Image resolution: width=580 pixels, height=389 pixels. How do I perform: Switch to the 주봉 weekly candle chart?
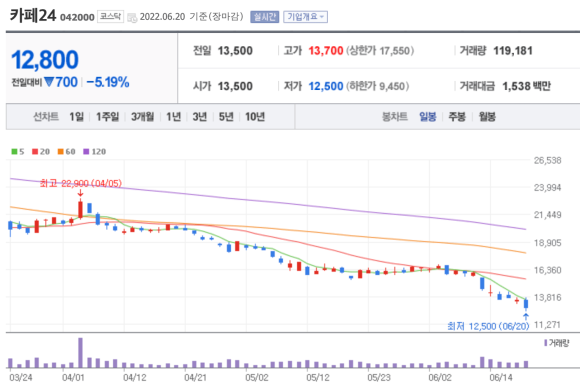click(457, 117)
